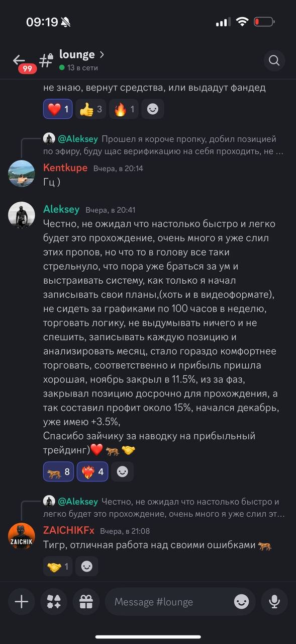Tap the battery indicator in status bar
The height and width of the screenshot is (644, 296).
[x=263, y=21]
